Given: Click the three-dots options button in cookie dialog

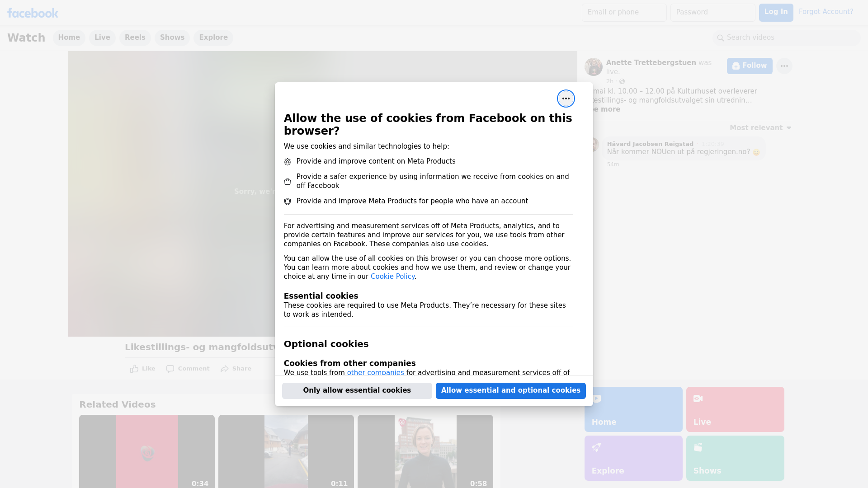Looking at the screenshot, I should [x=566, y=99].
